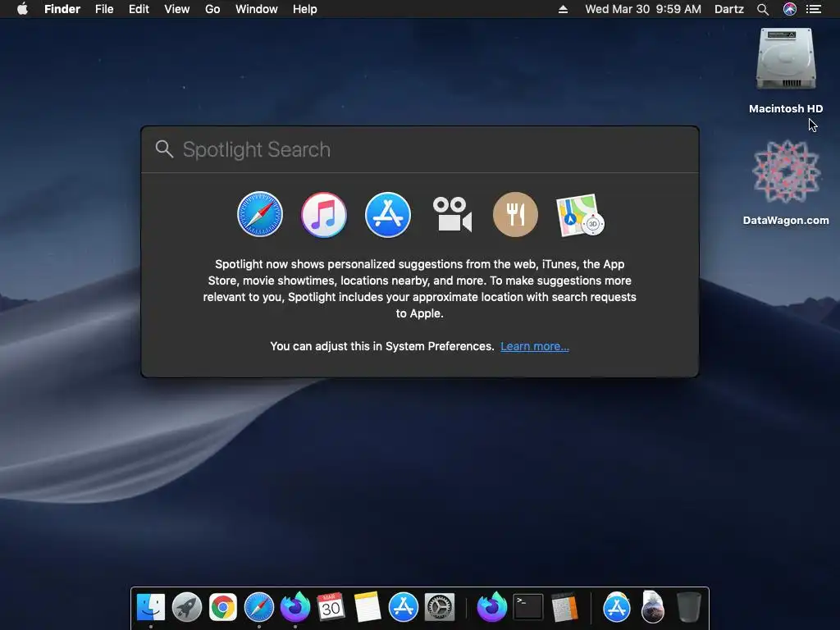Click the iTunes music icon in Spotlight
Screen dimensions: 840x630
click(x=323, y=214)
